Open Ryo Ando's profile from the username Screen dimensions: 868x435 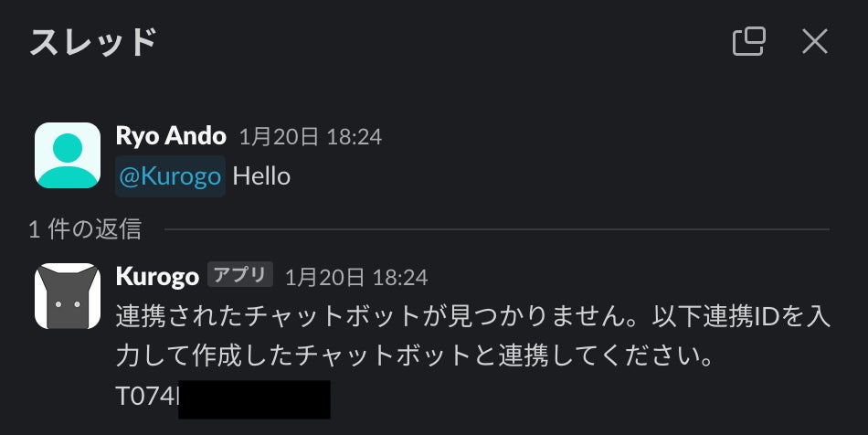pyautogui.click(x=171, y=136)
